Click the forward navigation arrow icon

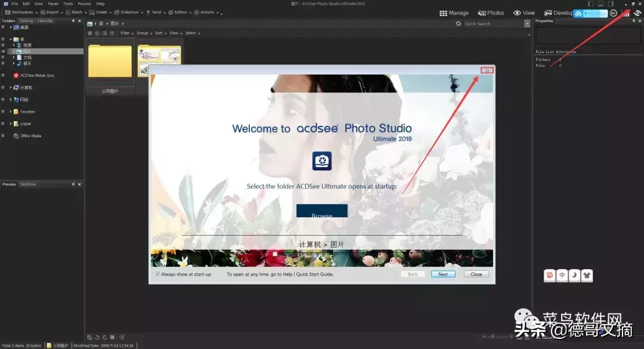[x=105, y=33]
